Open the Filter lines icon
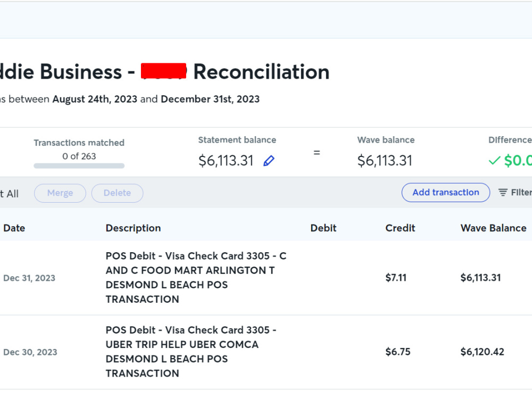Image resolution: width=532 pixels, height=399 pixels. click(503, 193)
